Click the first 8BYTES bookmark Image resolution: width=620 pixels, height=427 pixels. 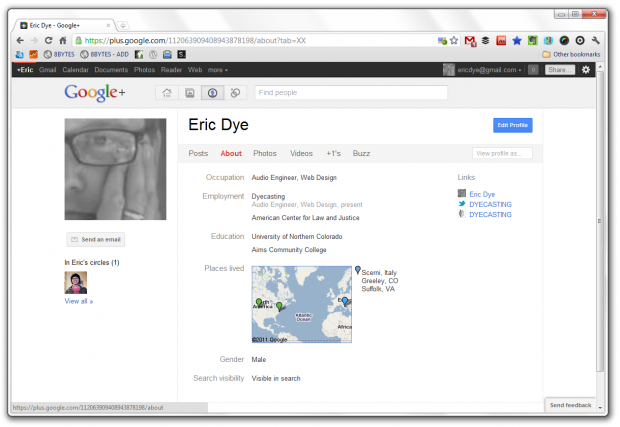[59, 55]
